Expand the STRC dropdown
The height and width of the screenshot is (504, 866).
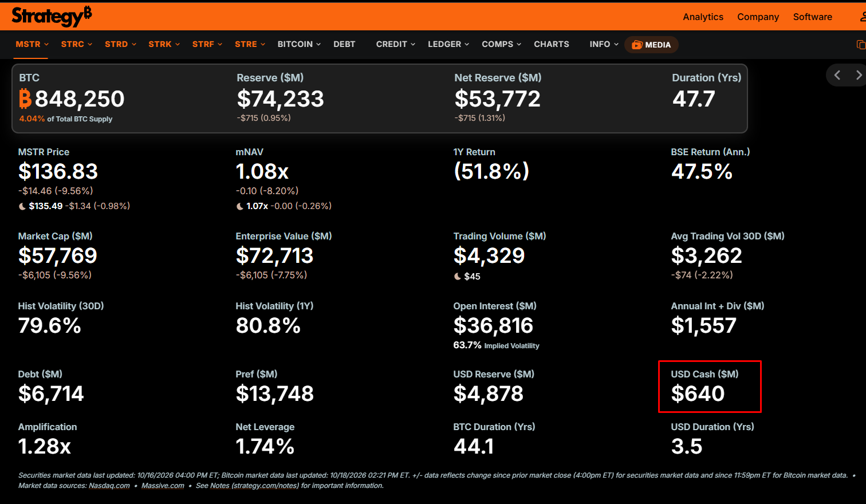click(77, 44)
